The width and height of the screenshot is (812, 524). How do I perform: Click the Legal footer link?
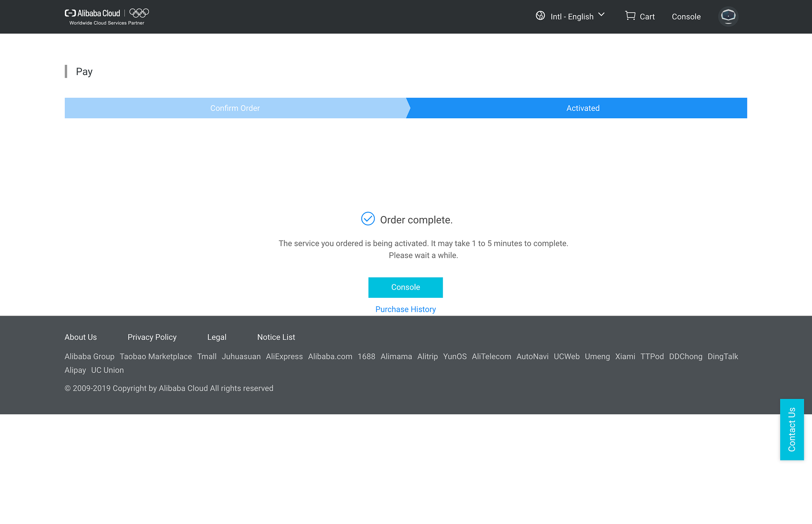[217, 337]
